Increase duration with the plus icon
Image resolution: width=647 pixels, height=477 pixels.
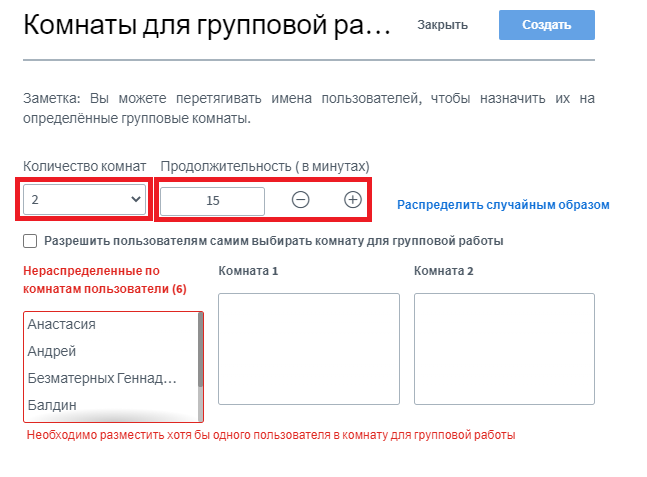coord(352,199)
